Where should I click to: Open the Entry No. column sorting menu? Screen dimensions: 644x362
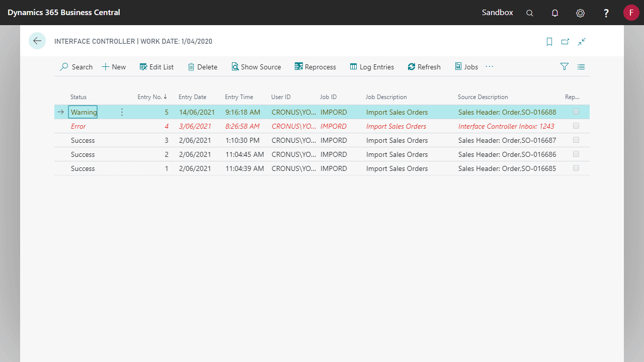pos(152,97)
